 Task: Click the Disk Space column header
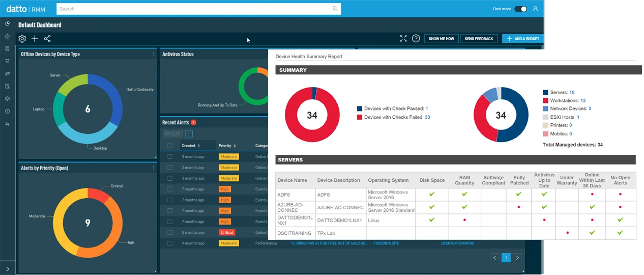point(432,180)
